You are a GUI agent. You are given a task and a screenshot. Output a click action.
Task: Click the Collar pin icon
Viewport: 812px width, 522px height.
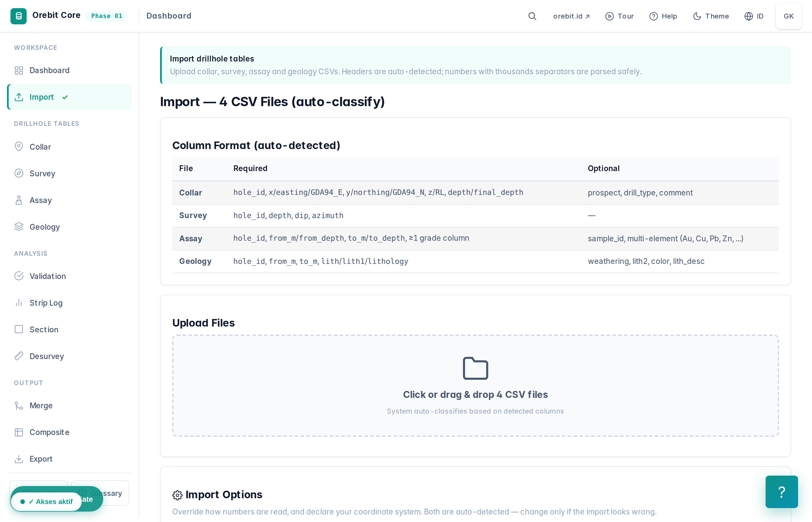coord(19,146)
